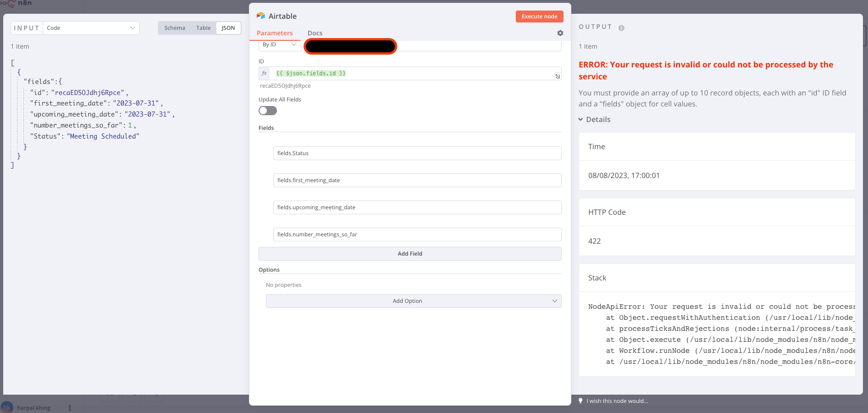This screenshot has height=413, width=868.
Task: Click 'I wish this node would...' link
Action: 617,401
